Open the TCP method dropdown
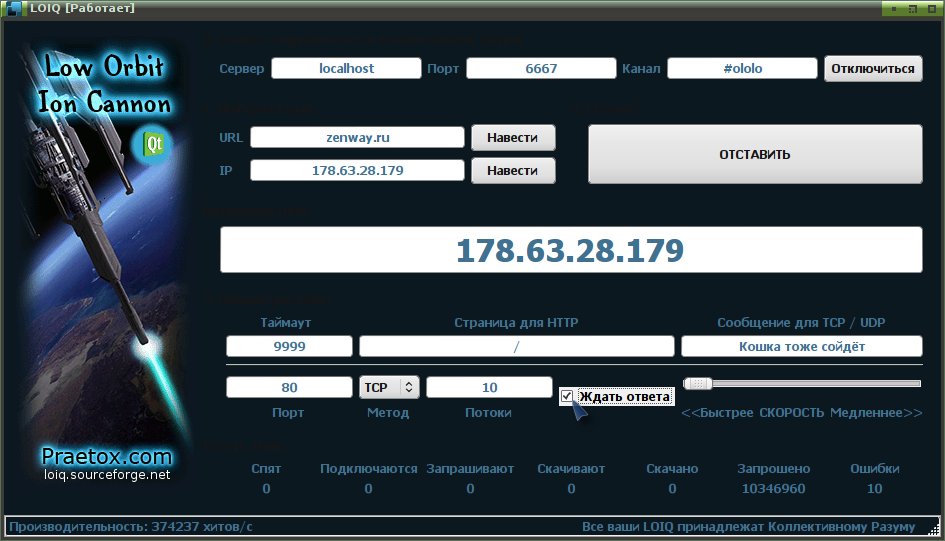 coord(389,387)
